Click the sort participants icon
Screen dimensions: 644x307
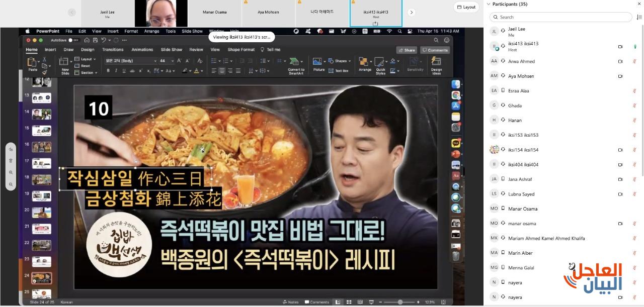click(x=639, y=17)
